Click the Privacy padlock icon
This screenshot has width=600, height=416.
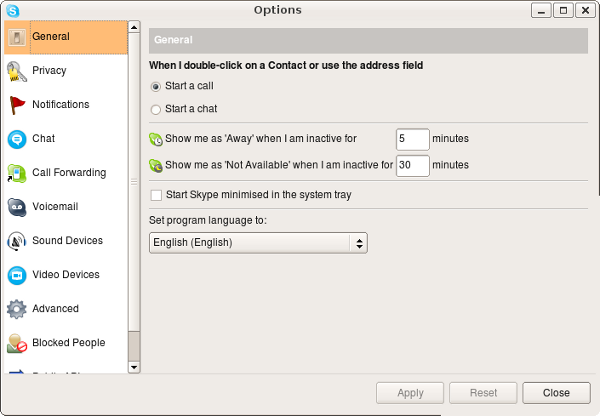(x=16, y=71)
